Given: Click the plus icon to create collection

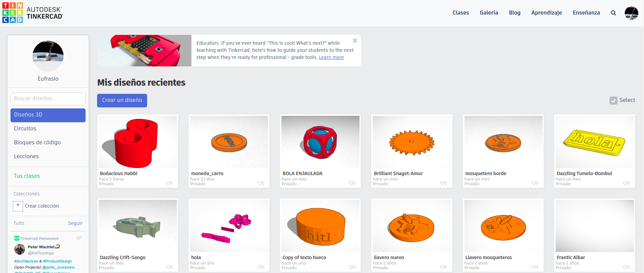Looking at the screenshot, I should click(x=18, y=206).
